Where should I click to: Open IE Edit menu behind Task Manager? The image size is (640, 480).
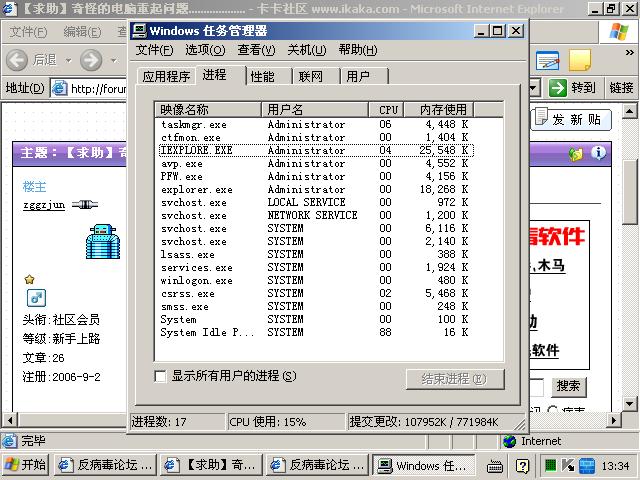coord(82,32)
